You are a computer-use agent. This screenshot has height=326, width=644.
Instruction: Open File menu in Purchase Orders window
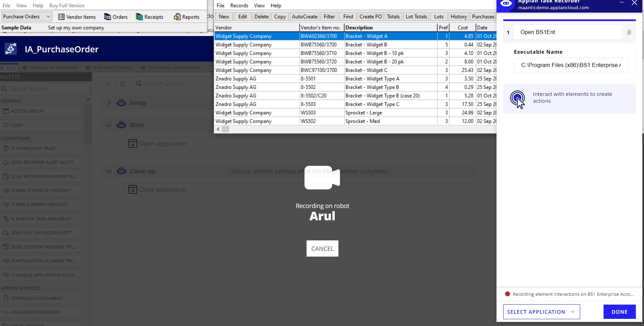[x=6, y=5]
